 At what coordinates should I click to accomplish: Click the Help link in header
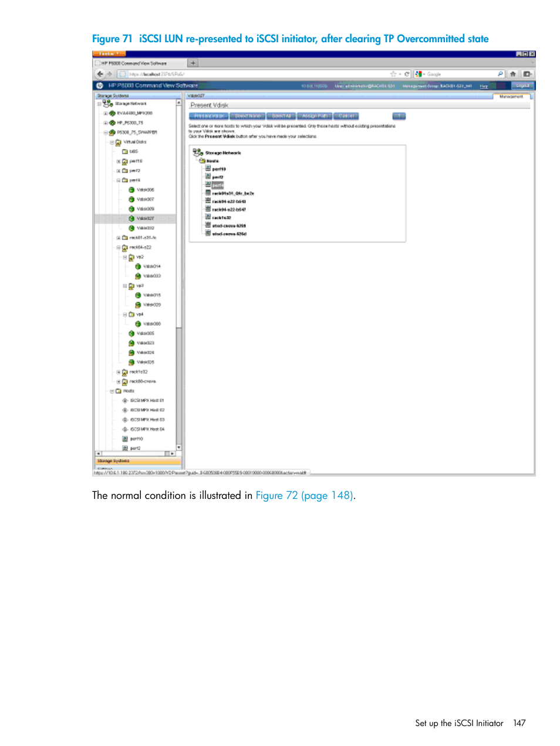484,86
